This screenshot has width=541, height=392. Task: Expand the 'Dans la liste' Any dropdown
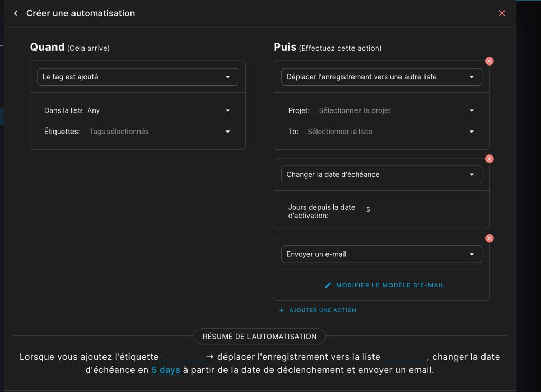coord(159,110)
